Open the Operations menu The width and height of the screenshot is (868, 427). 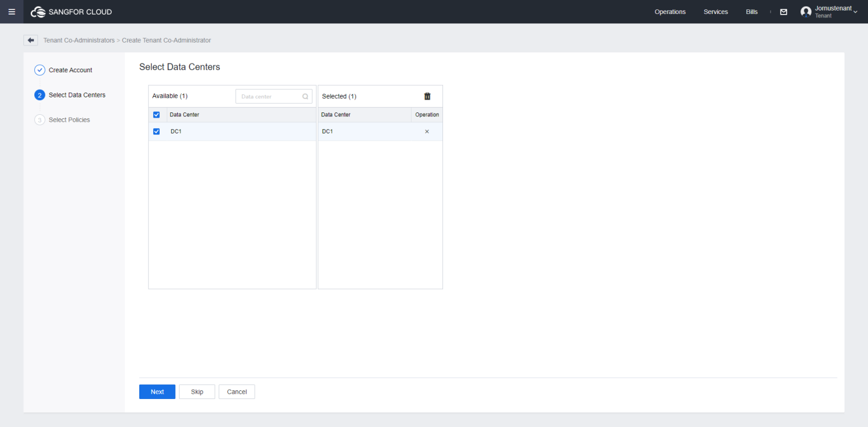(670, 12)
